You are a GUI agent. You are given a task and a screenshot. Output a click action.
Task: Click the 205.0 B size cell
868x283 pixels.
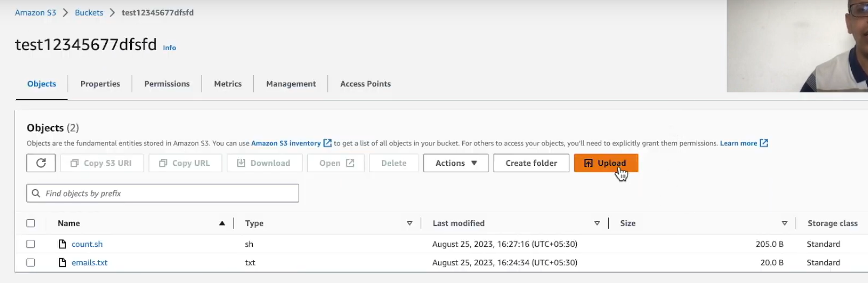click(769, 244)
